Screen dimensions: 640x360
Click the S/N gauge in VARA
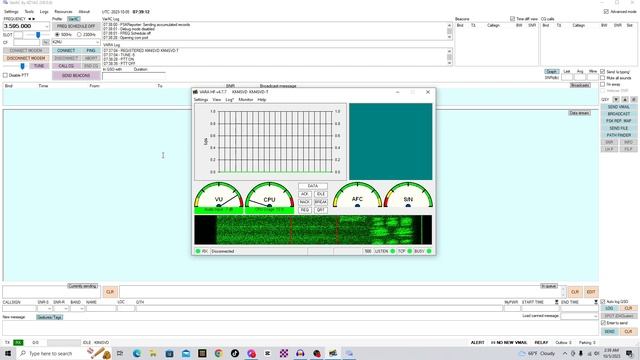(x=408, y=195)
